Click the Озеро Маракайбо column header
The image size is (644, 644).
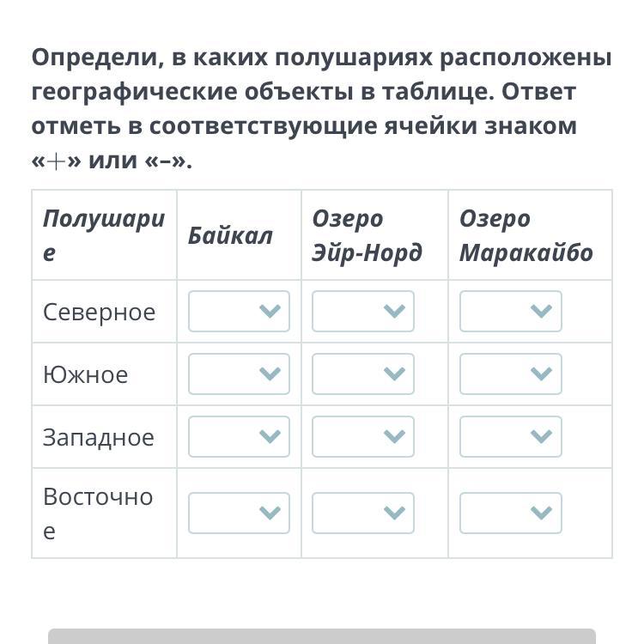coord(526,235)
